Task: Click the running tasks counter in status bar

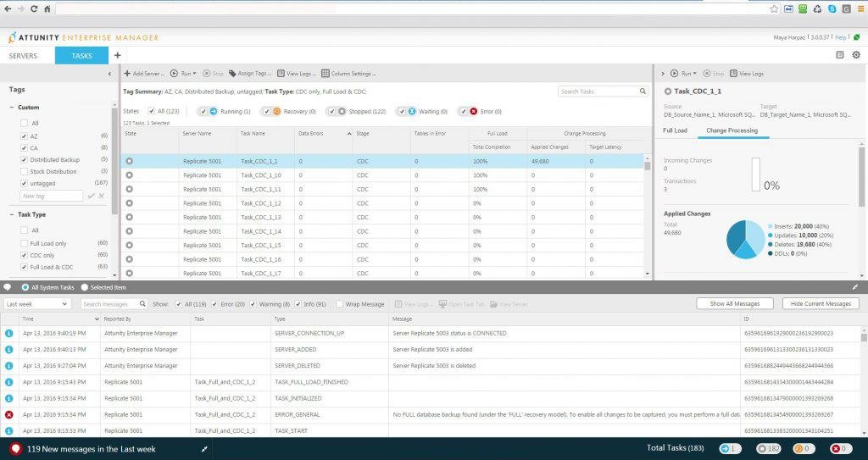Action: (730, 448)
